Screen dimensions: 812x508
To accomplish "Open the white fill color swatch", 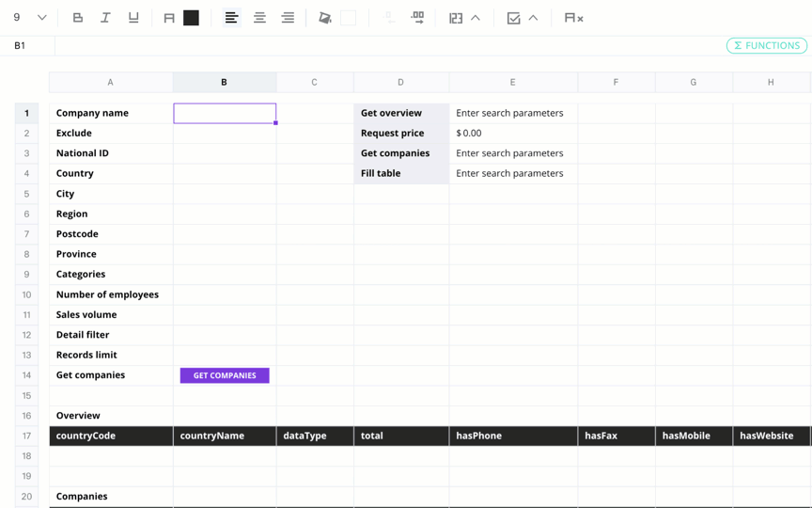I will 348,18.
